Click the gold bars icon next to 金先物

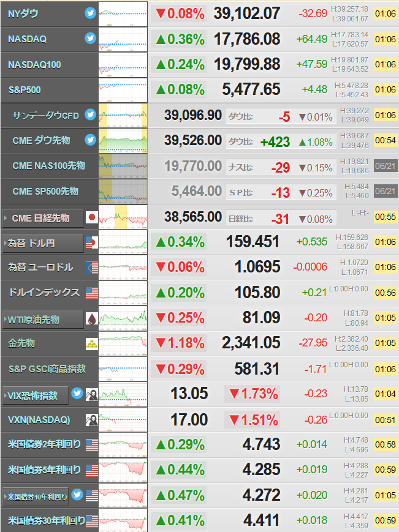[92, 344]
